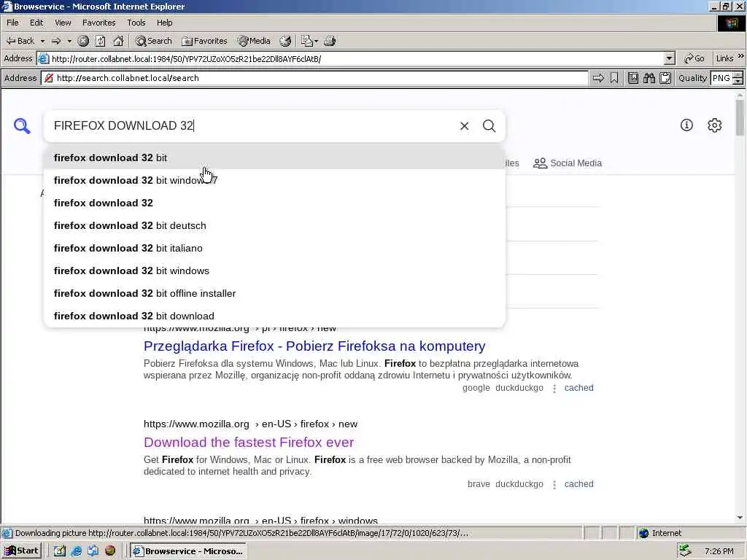Open cached link of the fastest Firefox result
The width and height of the screenshot is (747, 560).
pyautogui.click(x=578, y=484)
